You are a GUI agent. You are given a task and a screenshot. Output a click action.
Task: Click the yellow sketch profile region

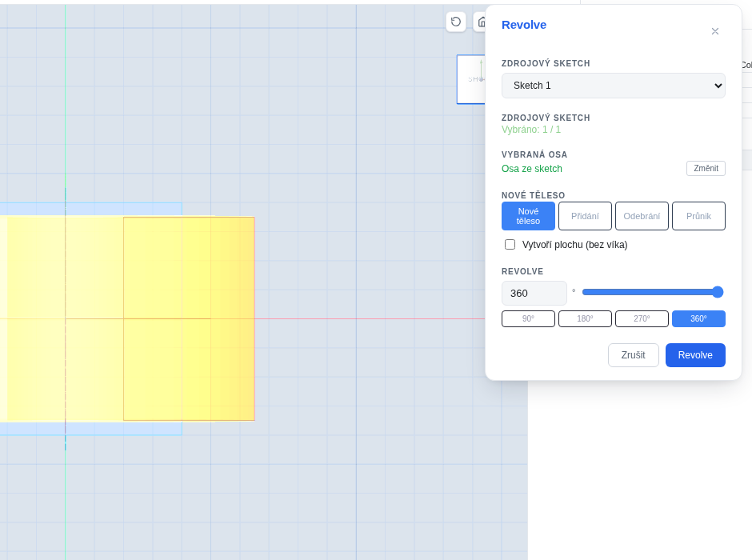189,319
